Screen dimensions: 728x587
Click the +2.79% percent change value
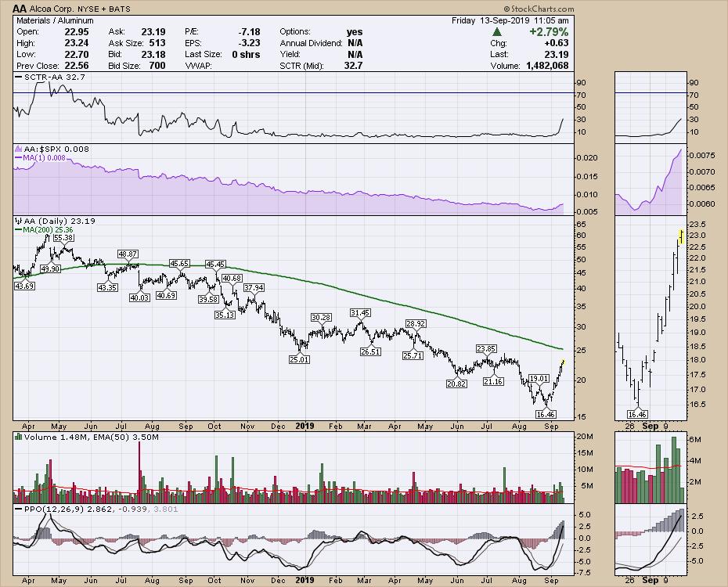[549, 31]
